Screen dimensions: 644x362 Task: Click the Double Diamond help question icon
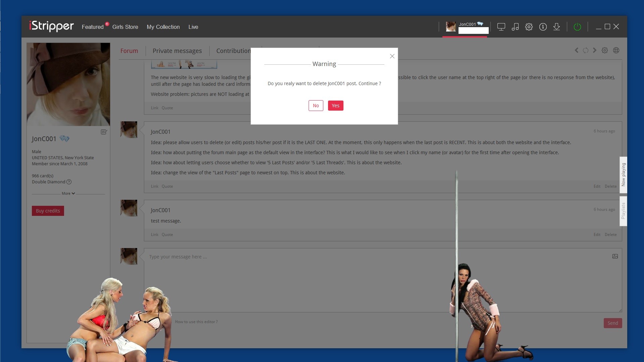[x=69, y=182]
